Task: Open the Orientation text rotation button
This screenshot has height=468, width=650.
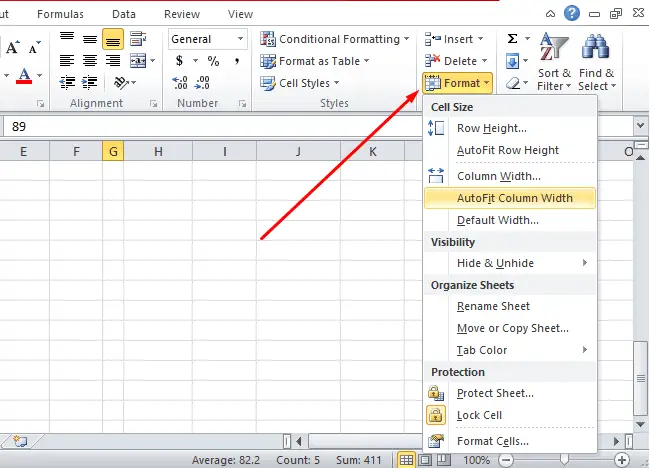Action: pyautogui.click(x=125, y=82)
